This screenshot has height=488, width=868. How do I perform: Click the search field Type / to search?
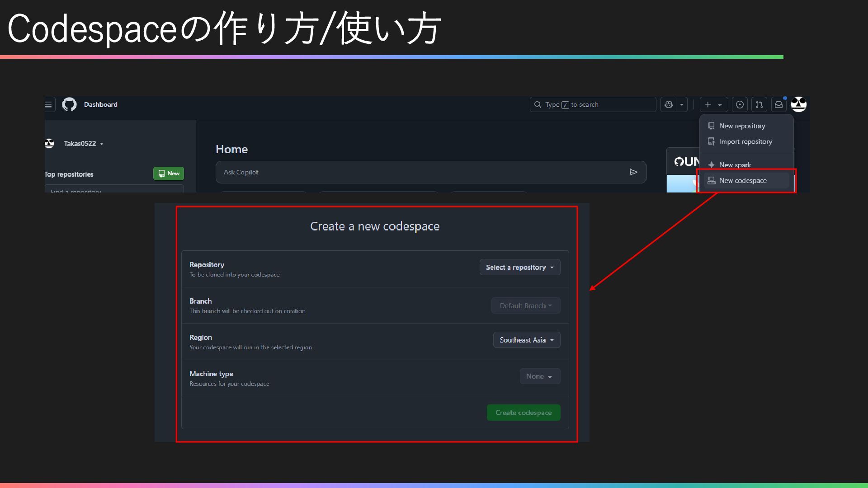tap(593, 104)
